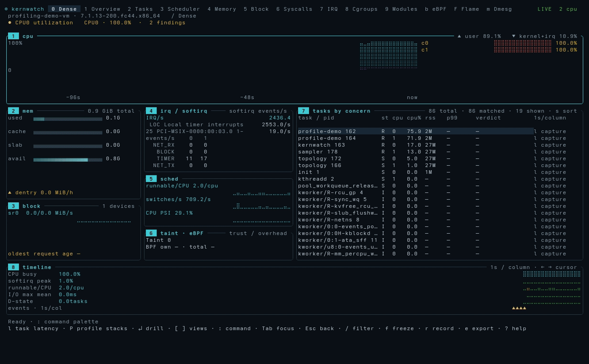Click the panel 8 timeline number badge

coord(13,267)
